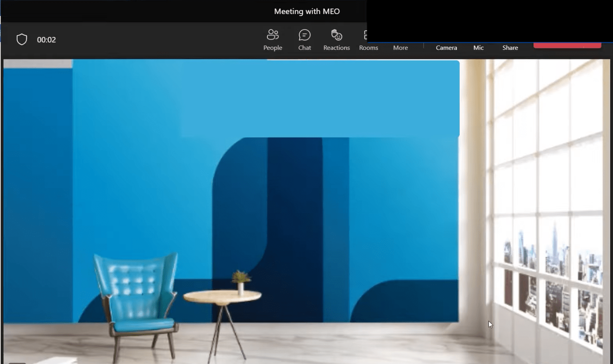Open the Reactions raise-hand menu

coord(336,40)
